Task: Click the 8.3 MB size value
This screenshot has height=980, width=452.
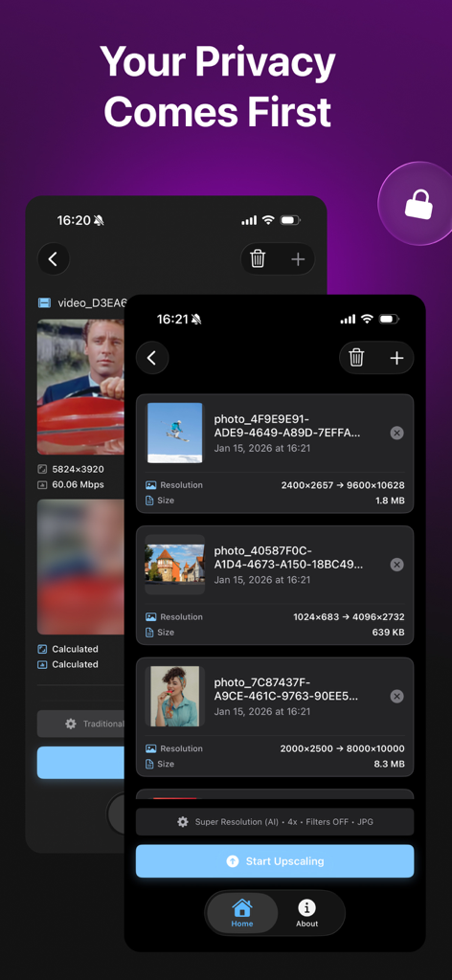Action: 389,764
